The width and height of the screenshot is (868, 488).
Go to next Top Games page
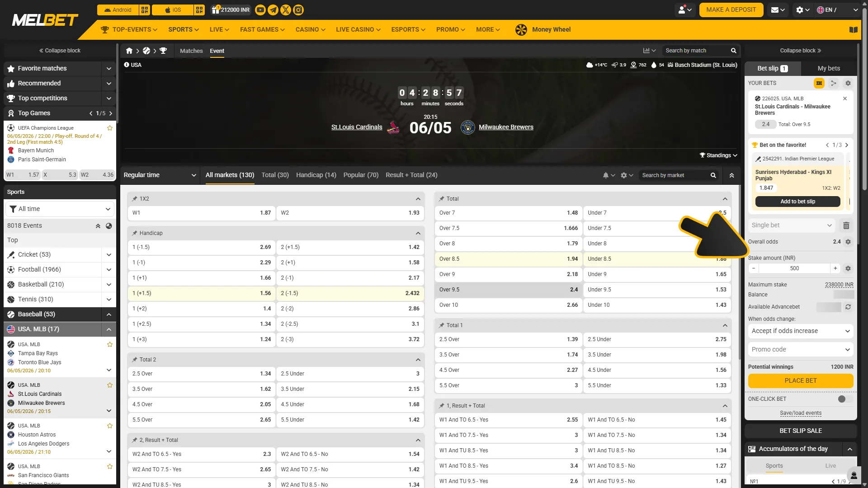point(111,113)
